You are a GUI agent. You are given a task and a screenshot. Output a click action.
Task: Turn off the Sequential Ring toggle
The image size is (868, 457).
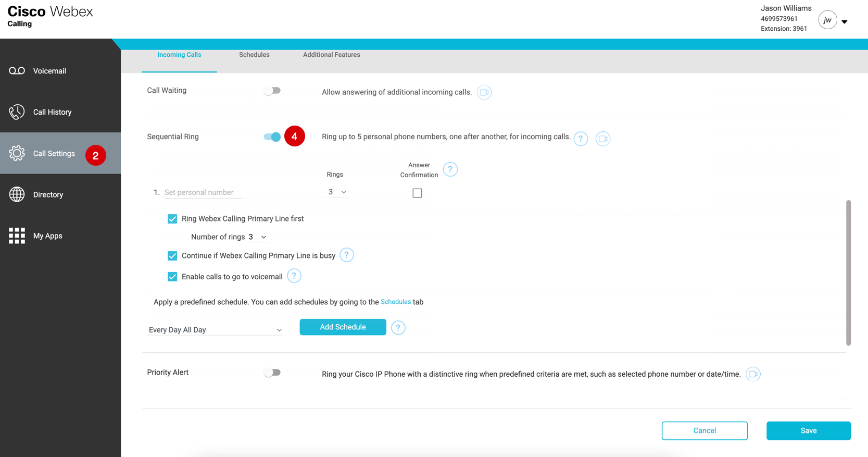click(x=272, y=137)
